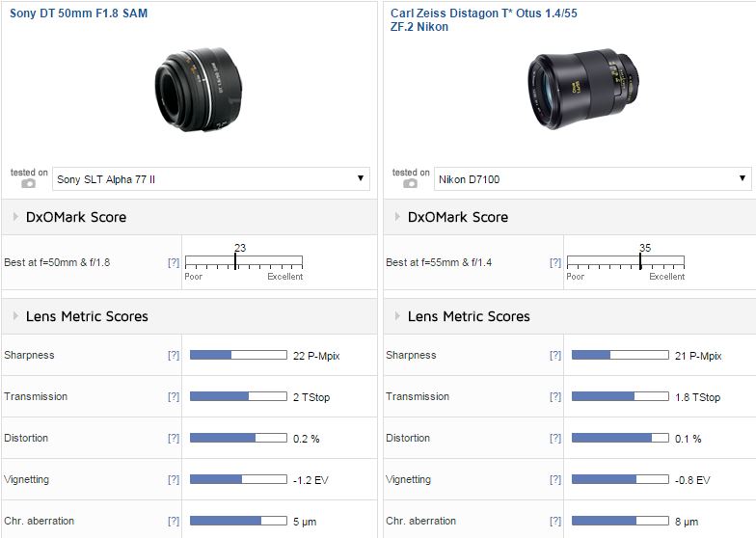
Task: Open the help icon beside Sony Distortion
Action: (174, 439)
